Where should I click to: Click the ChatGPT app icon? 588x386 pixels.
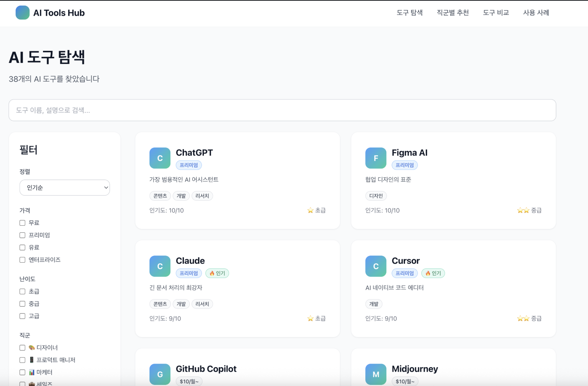coord(160,158)
